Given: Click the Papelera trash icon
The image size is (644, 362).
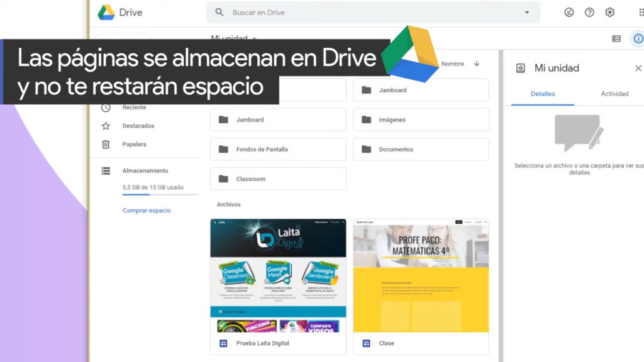Looking at the screenshot, I should (x=106, y=145).
